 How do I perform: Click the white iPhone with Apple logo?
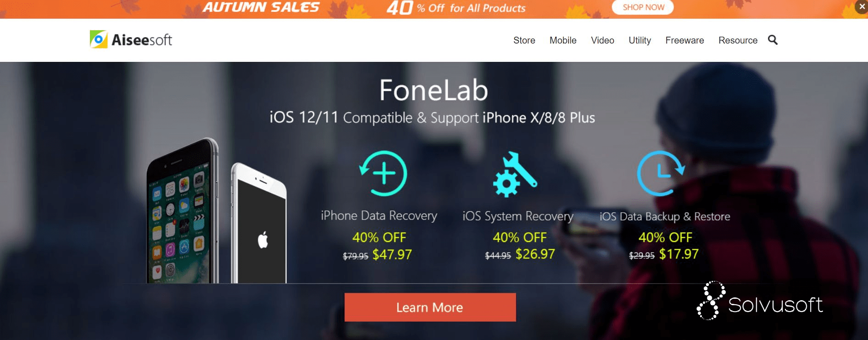pyautogui.click(x=258, y=224)
